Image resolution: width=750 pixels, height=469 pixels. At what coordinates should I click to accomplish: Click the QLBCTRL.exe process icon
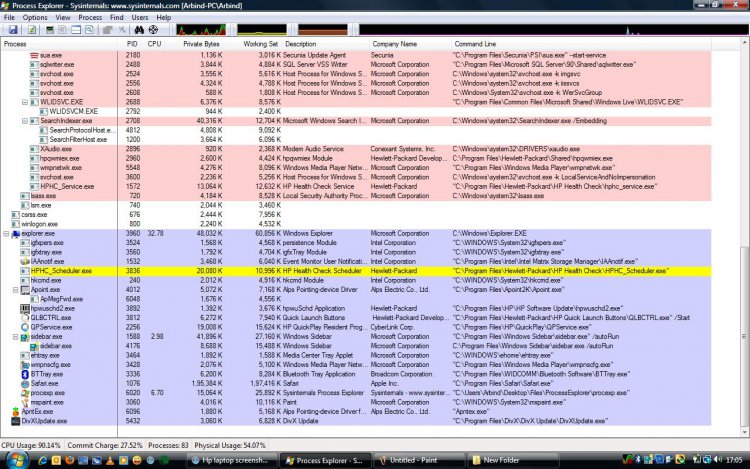tap(25, 318)
